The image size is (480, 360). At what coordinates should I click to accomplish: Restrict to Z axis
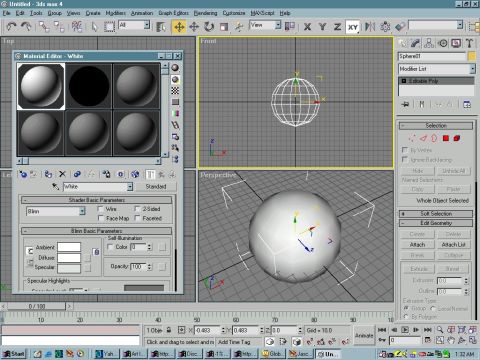click(x=337, y=27)
